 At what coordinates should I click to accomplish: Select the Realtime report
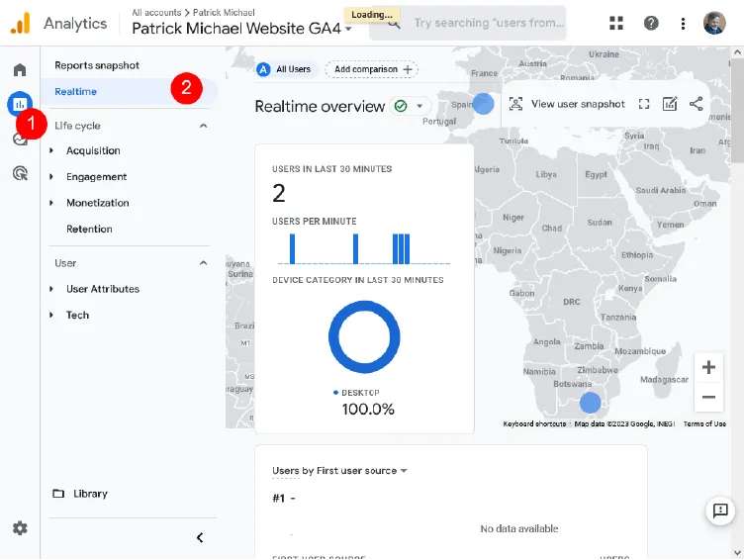129,92
